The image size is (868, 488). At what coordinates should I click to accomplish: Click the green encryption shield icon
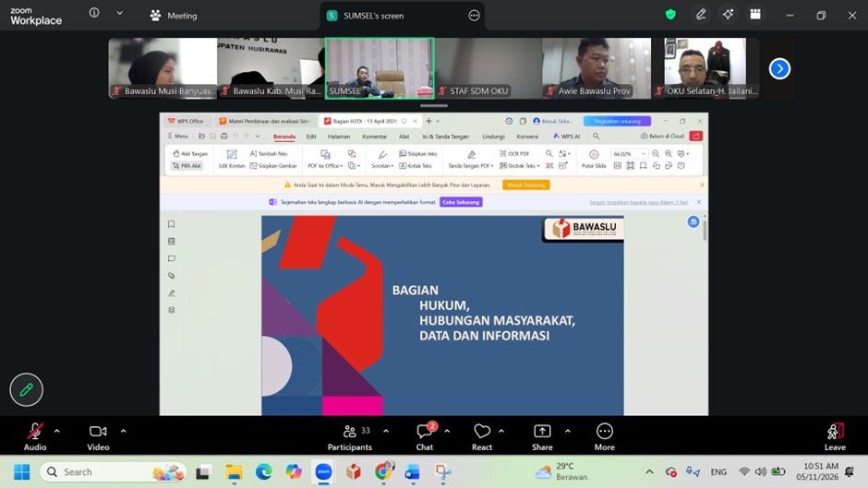(x=670, y=15)
